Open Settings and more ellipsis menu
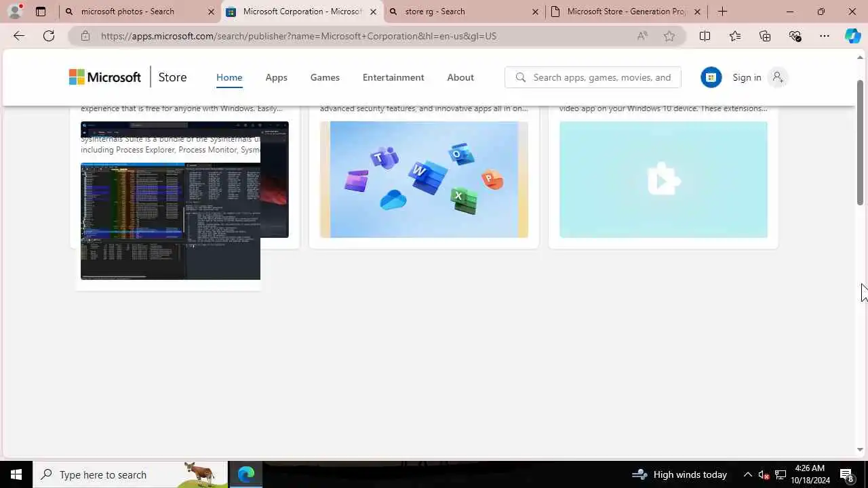Viewport: 868px width, 488px height. click(825, 36)
